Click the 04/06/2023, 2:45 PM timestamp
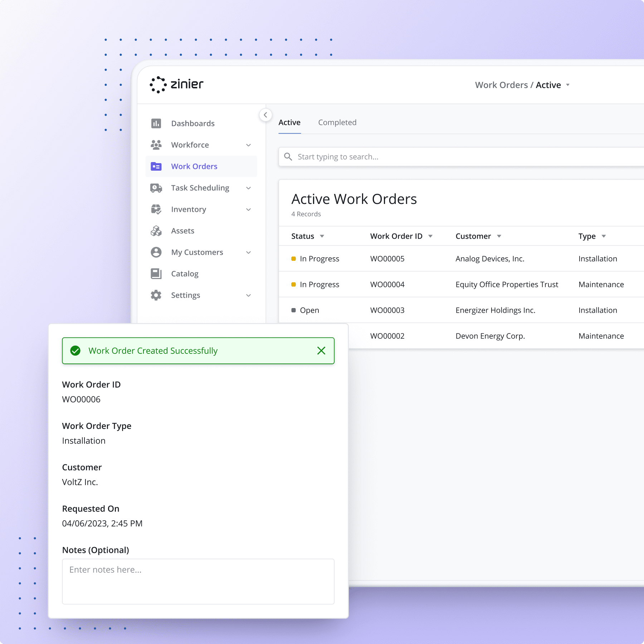Screen dimensions: 644x644 point(102,523)
